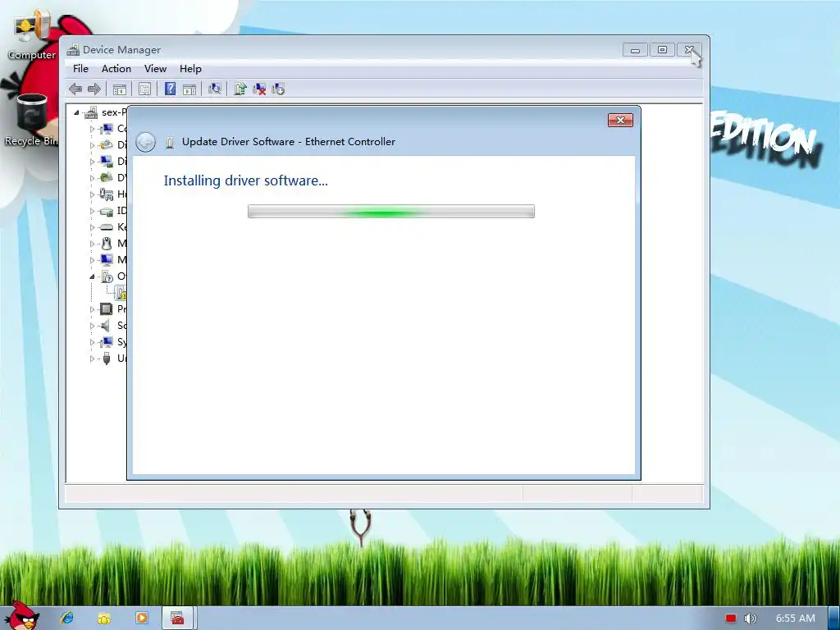The image size is (840, 630).
Task: Expand the System devices node
Action: (92, 342)
